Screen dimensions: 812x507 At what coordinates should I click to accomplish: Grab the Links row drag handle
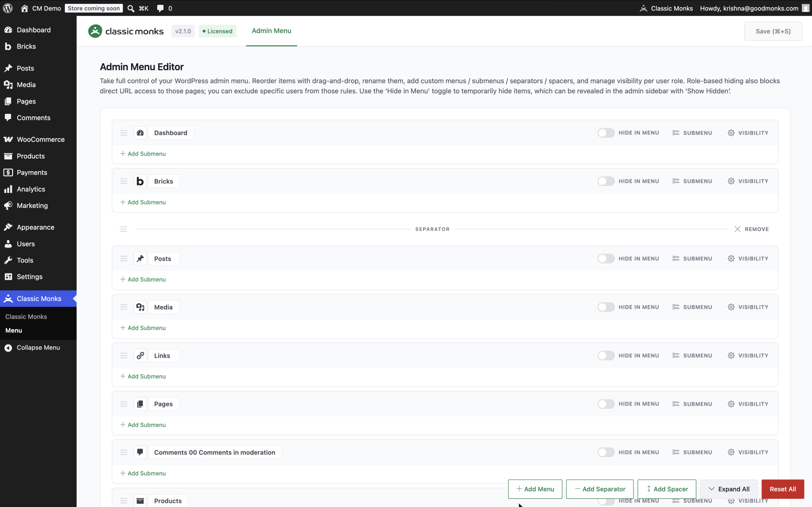click(x=124, y=356)
